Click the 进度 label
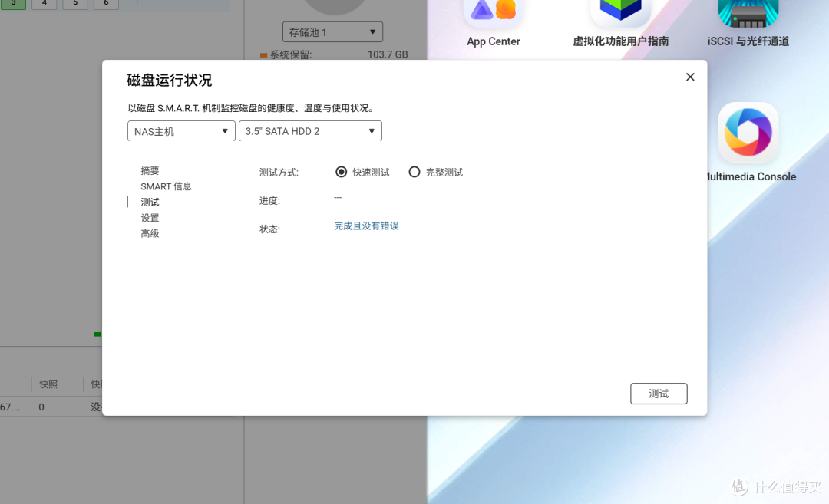The width and height of the screenshot is (829, 504). 269,201
